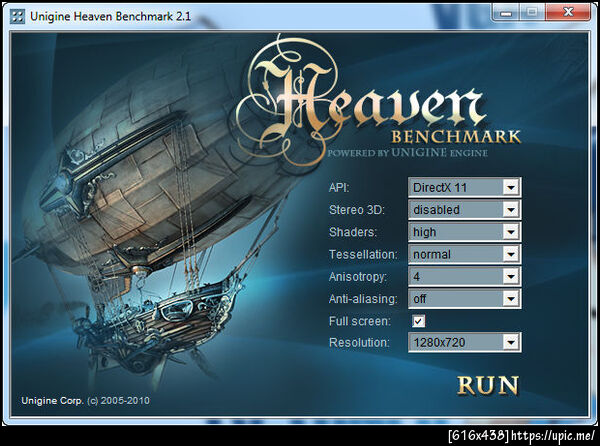This screenshot has width=600, height=446.
Task: Click the 'Stereo 3D:' label text
Action: click(x=357, y=210)
